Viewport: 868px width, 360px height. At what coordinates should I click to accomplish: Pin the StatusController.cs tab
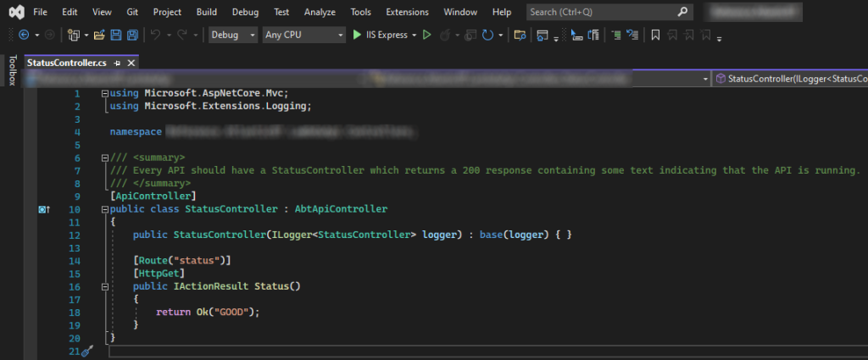tap(117, 63)
